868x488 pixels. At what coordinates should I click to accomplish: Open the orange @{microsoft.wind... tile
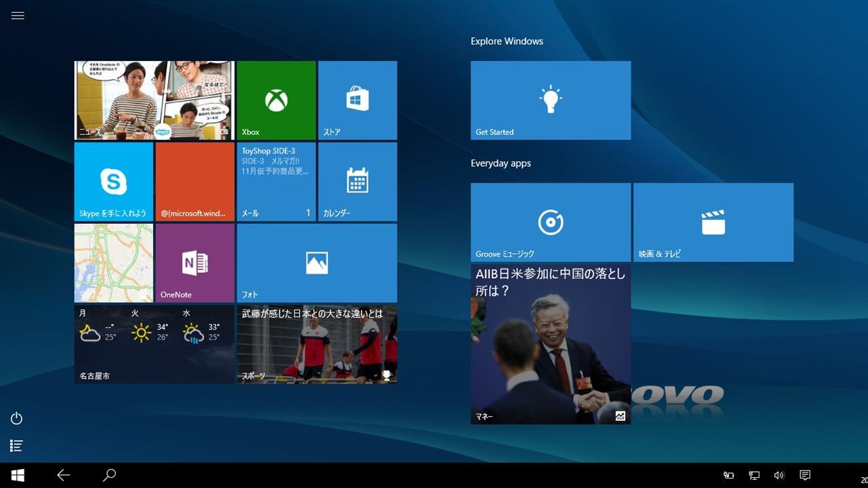[x=195, y=182]
